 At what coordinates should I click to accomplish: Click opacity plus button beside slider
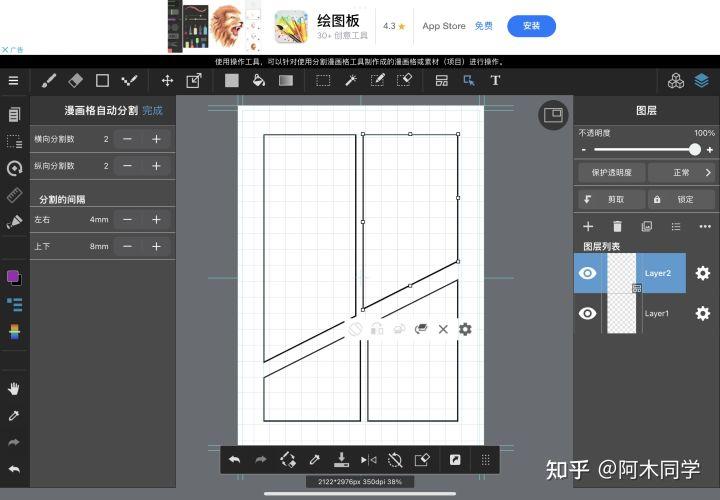pyautogui.click(x=710, y=150)
